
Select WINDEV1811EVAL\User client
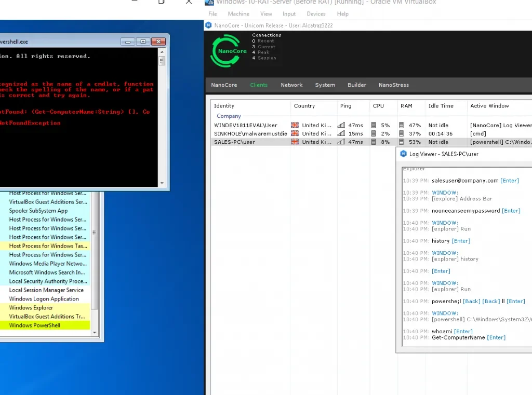click(x=246, y=125)
